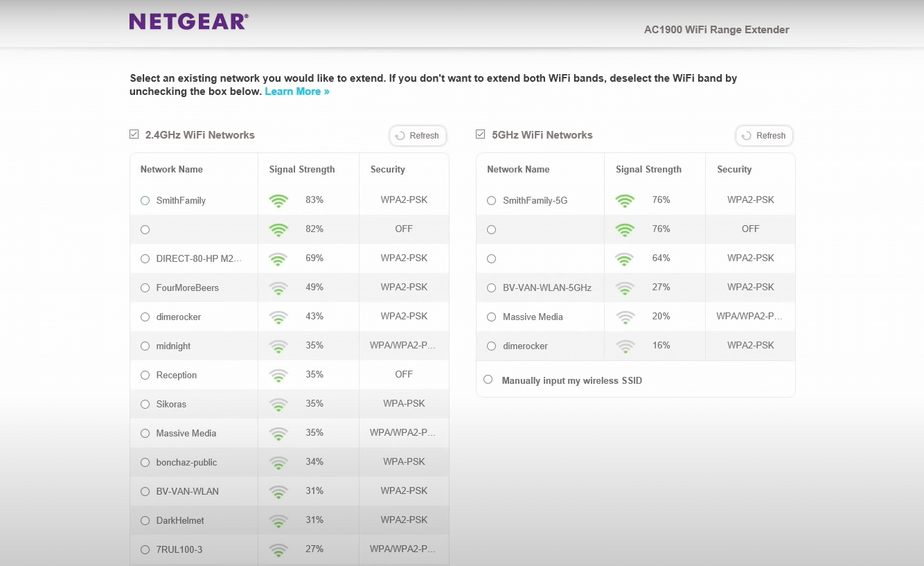Screen dimensions: 924x566
Task: Select the SmithFamily network radio button
Action: click(x=145, y=201)
